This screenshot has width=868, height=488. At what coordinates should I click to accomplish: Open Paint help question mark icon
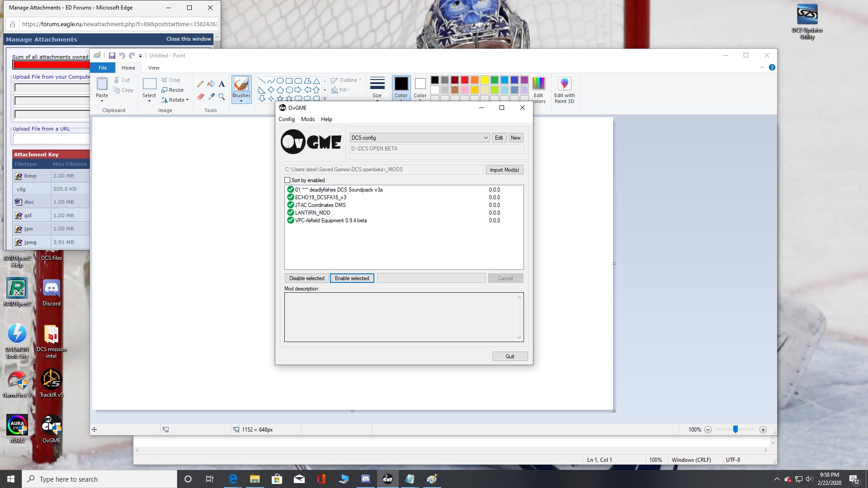pos(772,67)
